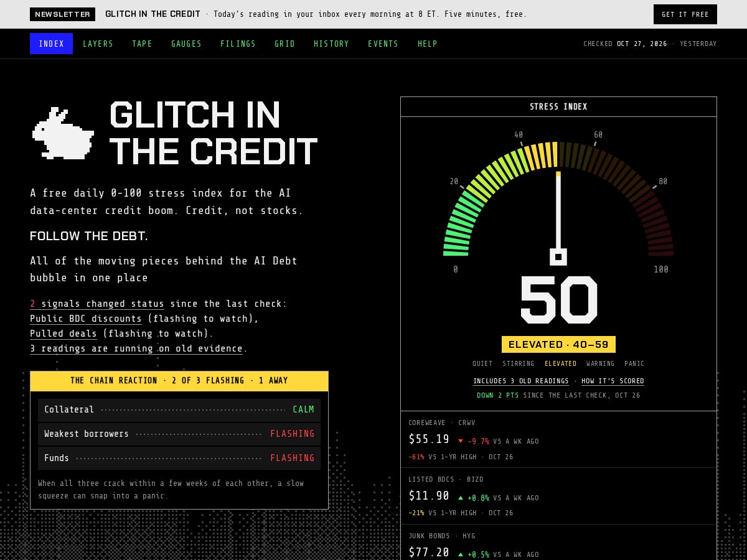Click the Stirring level label
Viewport: 747px width, 560px height.
click(519, 363)
